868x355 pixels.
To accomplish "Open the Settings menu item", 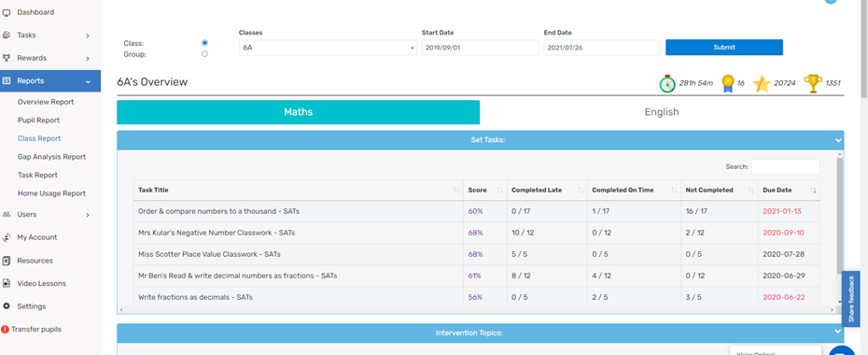I will 32,306.
